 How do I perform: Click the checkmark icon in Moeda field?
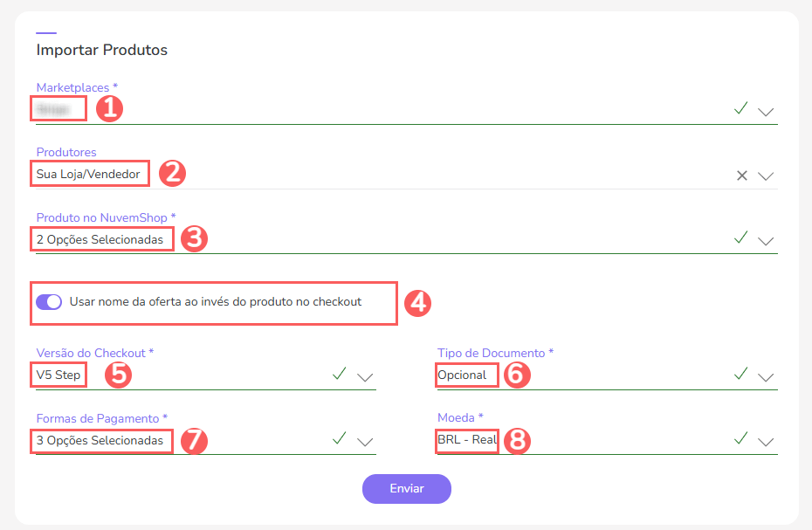pyautogui.click(x=741, y=438)
